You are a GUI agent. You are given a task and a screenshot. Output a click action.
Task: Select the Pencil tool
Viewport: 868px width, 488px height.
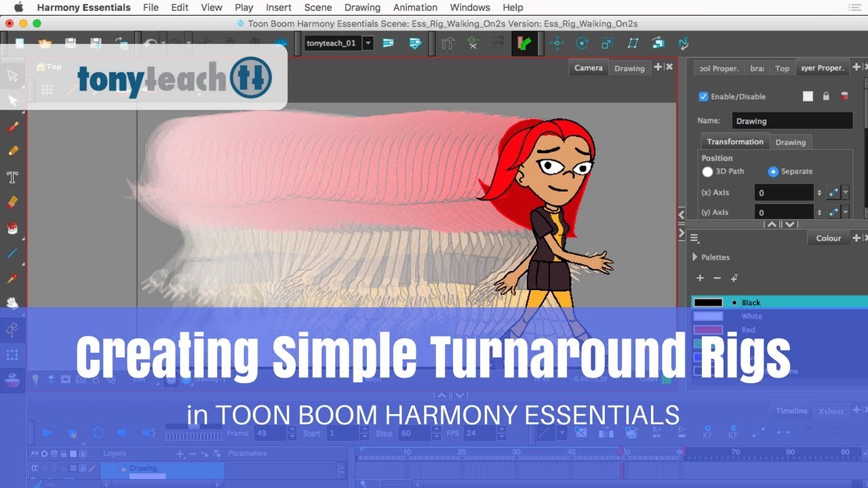[x=12, y=151]
